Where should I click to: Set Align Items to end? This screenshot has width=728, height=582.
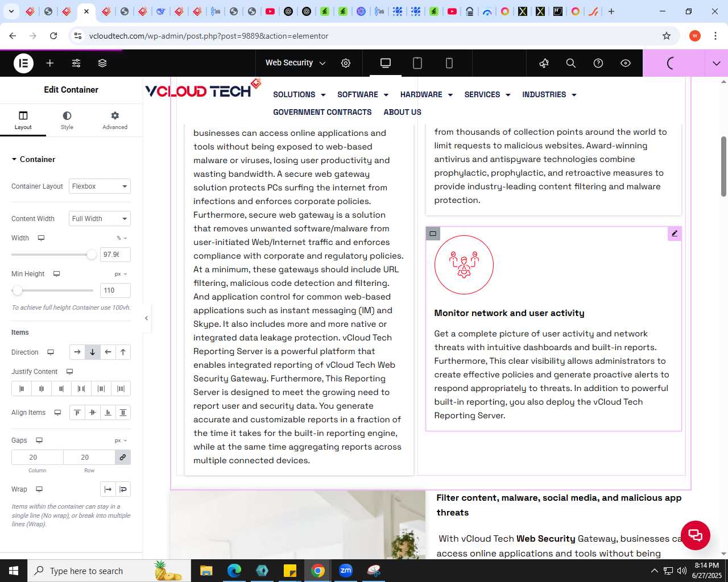pos(108,413)
